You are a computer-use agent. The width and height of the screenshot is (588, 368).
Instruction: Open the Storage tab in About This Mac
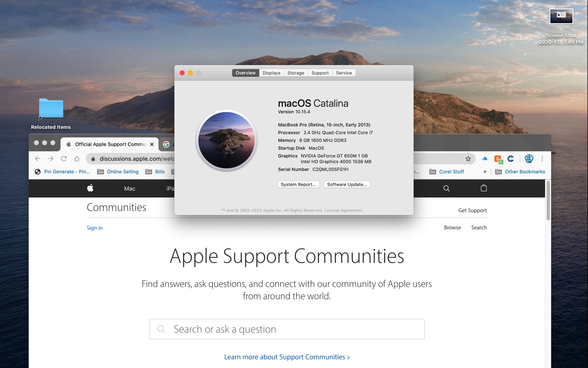click(295, 73)
